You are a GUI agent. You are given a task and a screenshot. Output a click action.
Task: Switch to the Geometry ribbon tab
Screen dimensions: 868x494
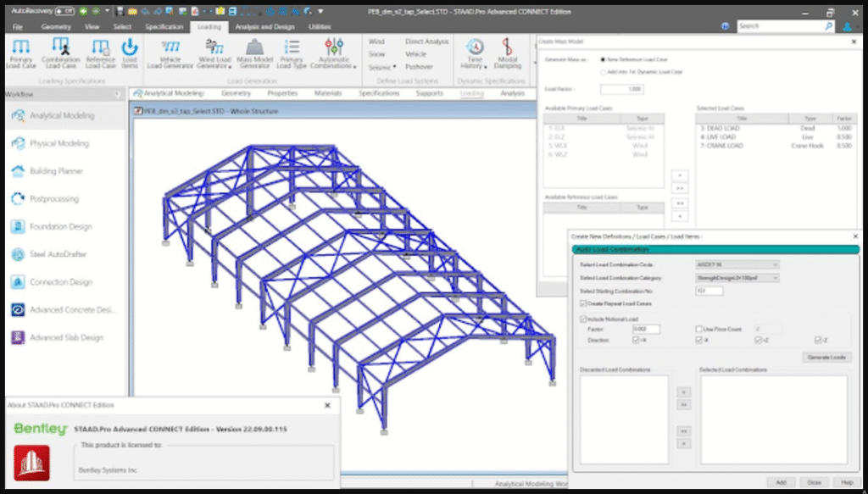(56, 26)
